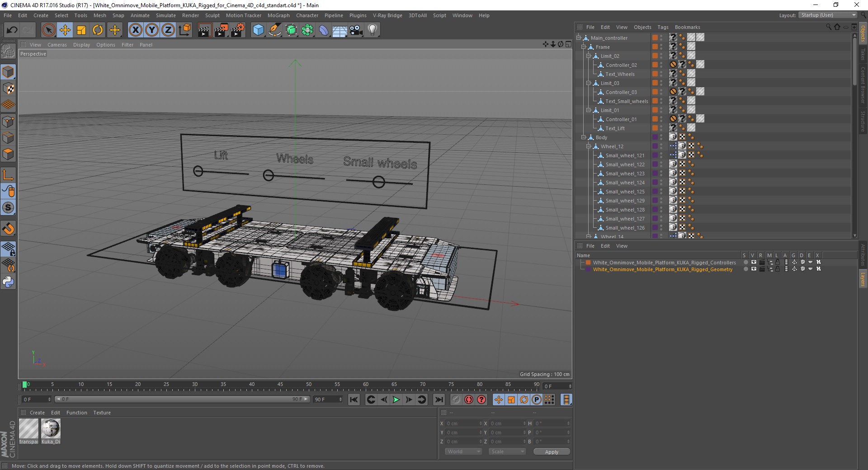Add a camera object
Image resolution: width=868 pixels, height=470 pixels.
pos(356,30)
